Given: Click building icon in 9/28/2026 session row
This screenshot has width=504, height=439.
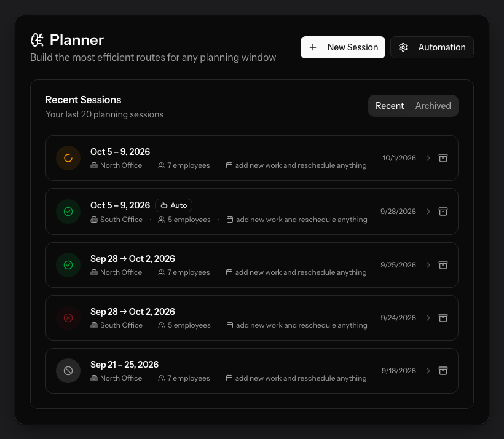Looking at the screenshot, I should (x=94, y=219).
